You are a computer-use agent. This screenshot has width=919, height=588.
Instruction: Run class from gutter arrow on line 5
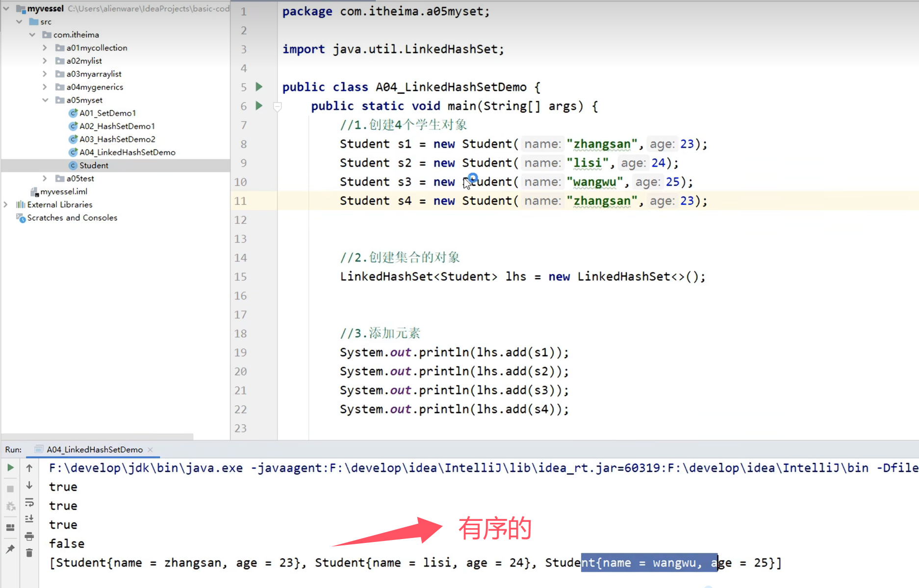click(x=259, y=87)
